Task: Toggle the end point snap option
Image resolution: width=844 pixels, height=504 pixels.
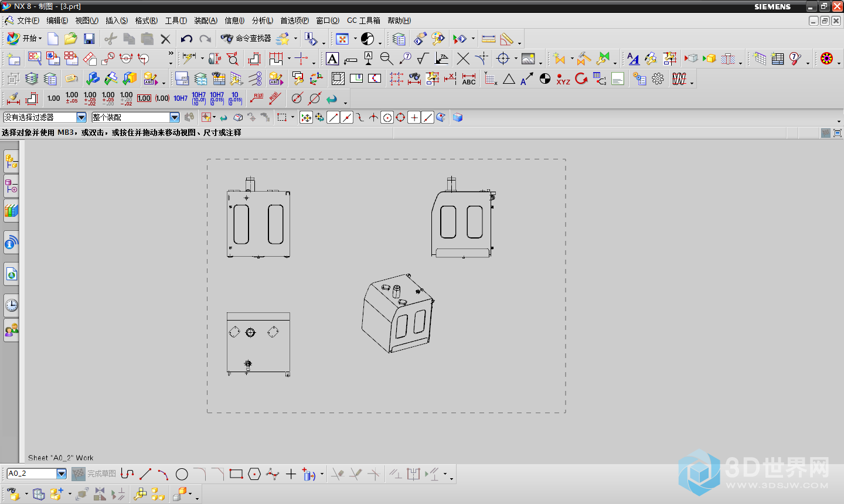Action: (x=333, y=118)
